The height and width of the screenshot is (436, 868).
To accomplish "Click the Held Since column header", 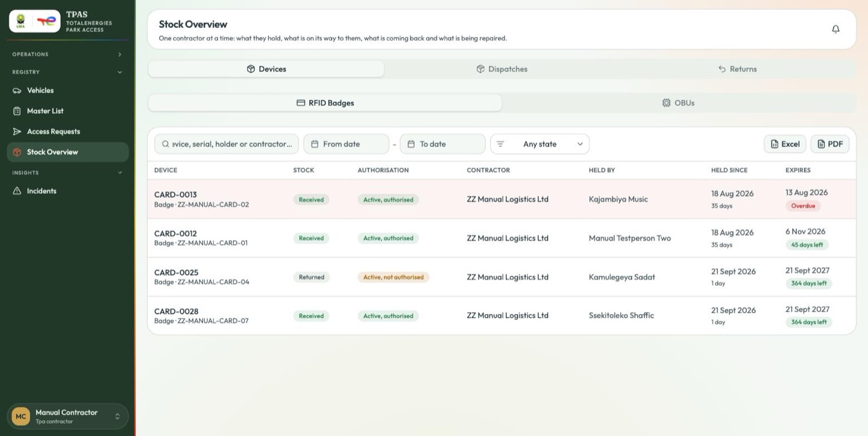I will [x=729, y=170].
